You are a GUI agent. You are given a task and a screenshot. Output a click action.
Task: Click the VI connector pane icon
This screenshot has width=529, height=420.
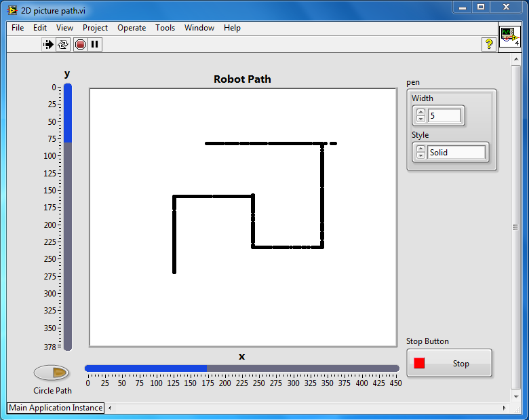click(x=510, y=37)
